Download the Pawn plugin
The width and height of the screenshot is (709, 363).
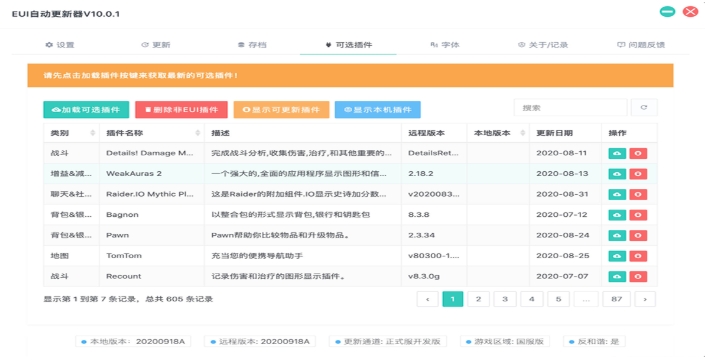(617, 236)
